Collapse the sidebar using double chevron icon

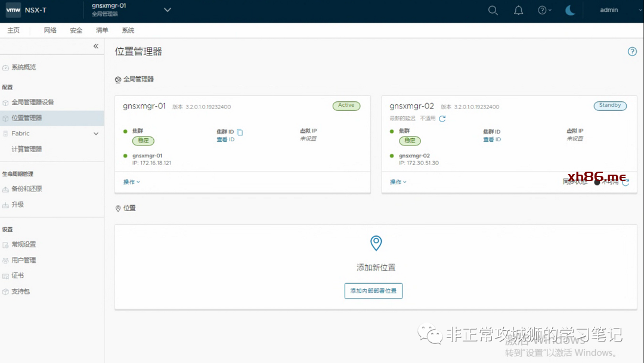coord(96,46)
